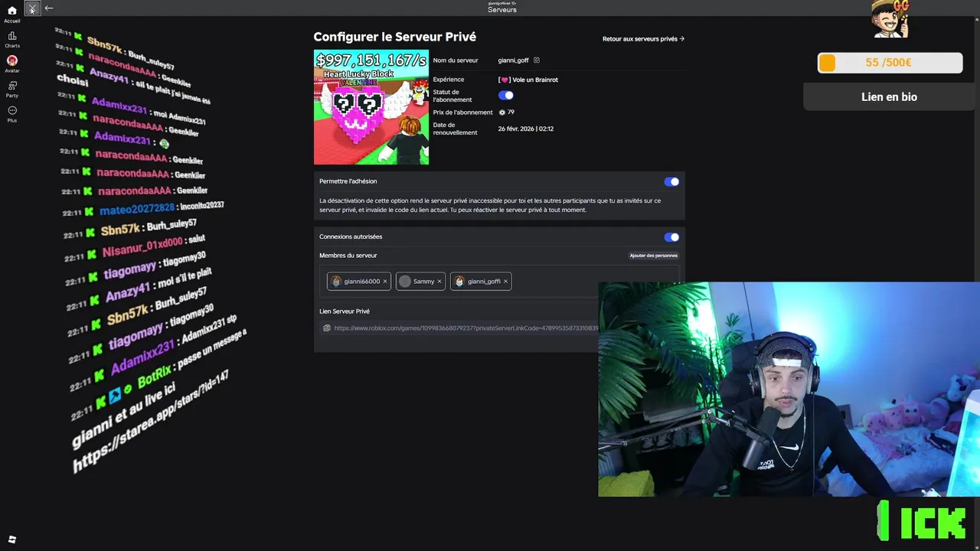Click gianni66000 avatar in members list
The width and height of the screenshot is (980, 551).
pos(335,282)
